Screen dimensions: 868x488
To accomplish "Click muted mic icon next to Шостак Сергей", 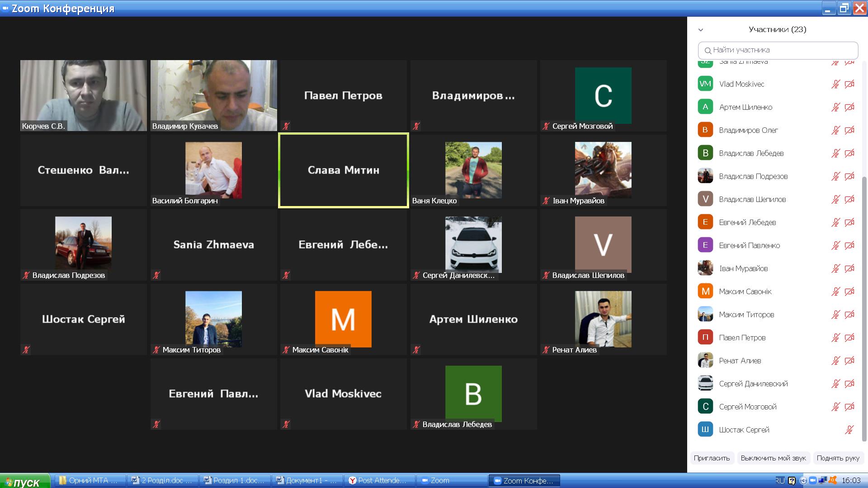I will [849, 430].
